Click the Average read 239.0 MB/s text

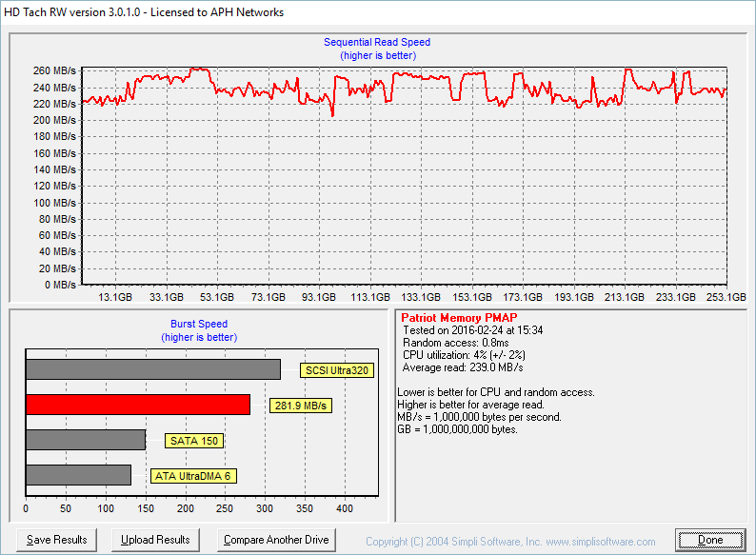point(463,367)
